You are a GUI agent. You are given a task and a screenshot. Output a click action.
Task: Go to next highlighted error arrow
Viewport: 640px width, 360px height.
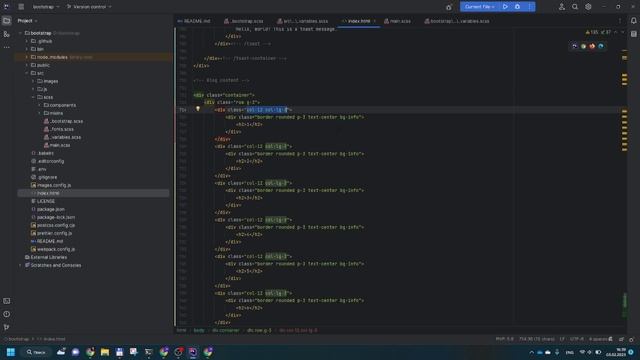(622, 32)
